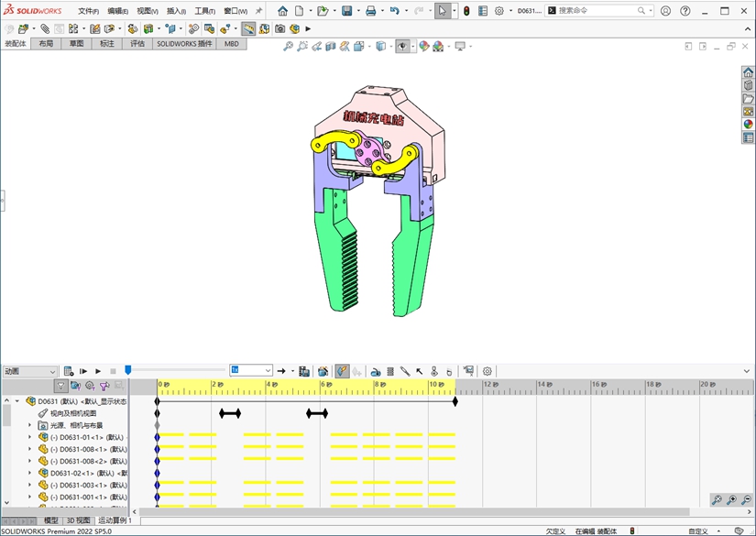Click the 自定义 status bar button
Screen dimensions: 756x536
click(698, 531)
